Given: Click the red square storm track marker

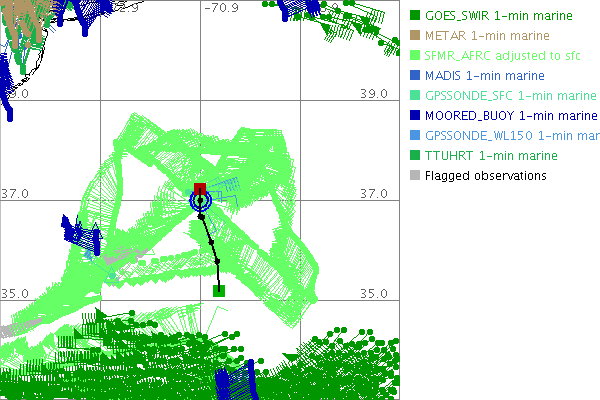Looking at the screenshot, I should click(200, 189).
